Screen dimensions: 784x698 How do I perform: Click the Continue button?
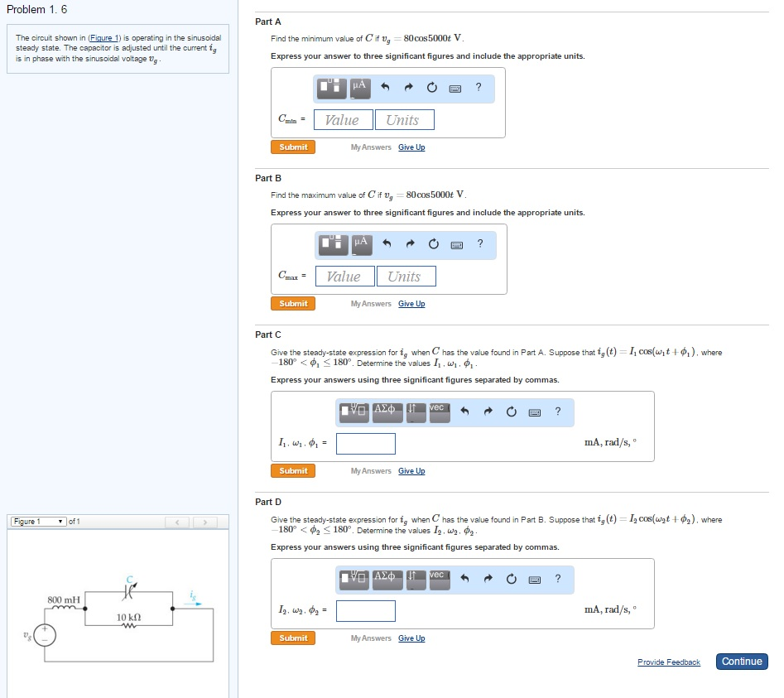[x=741, y=661]
